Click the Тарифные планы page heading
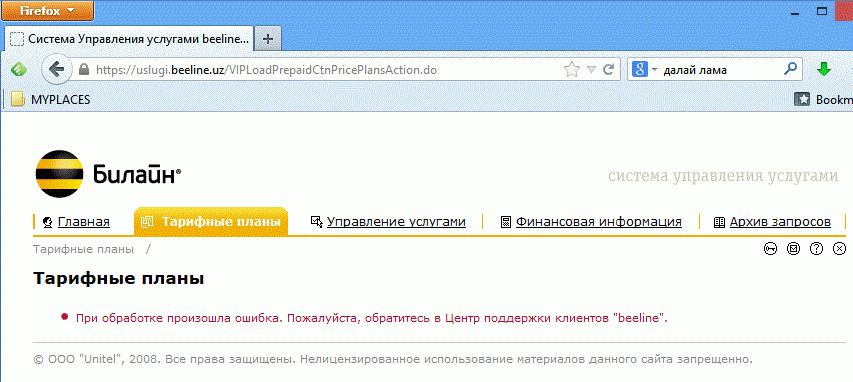The width and height of the screenshot is (853, 382). pyautogui.click(x=119, y=279)
